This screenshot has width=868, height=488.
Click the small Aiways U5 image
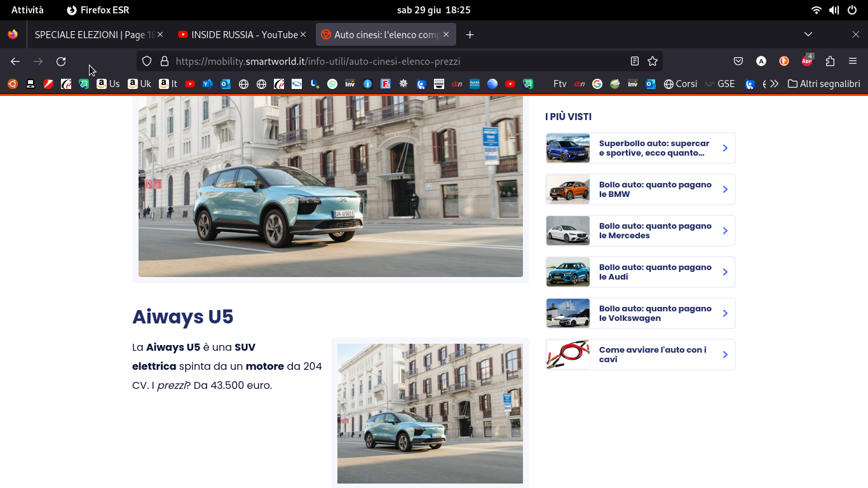[x=430, y=414]
